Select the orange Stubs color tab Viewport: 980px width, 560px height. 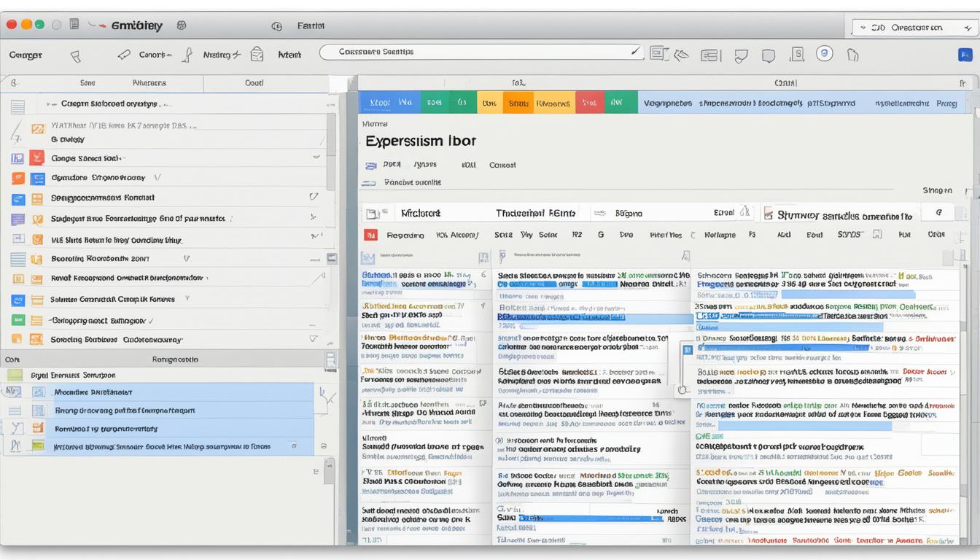(x=518, y=103)
